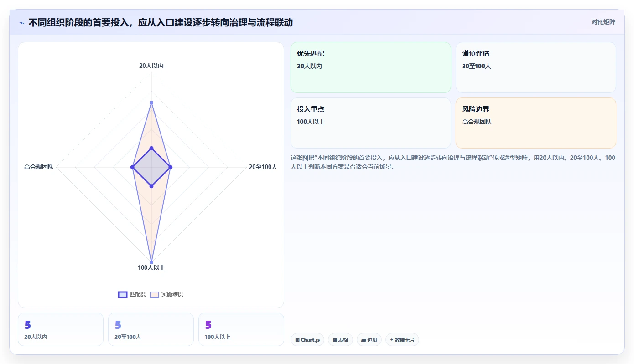634x364 pixels.
Task: Click the 20至100人 stat card
Action: pyautogui.click(x=151, y=329)
